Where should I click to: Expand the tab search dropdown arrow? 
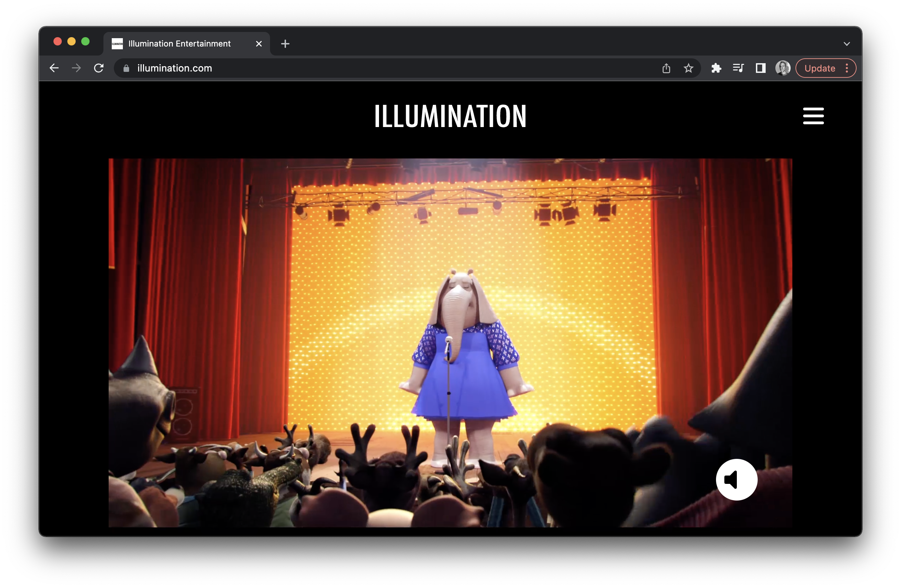847,44
